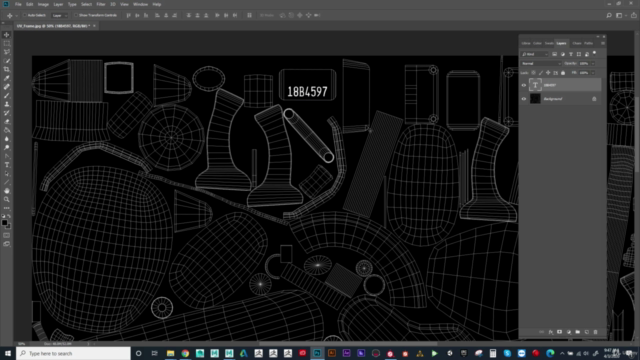Click the foreground color swatch
This screenshot has width=640, height=360.
(x=4, y=223)
